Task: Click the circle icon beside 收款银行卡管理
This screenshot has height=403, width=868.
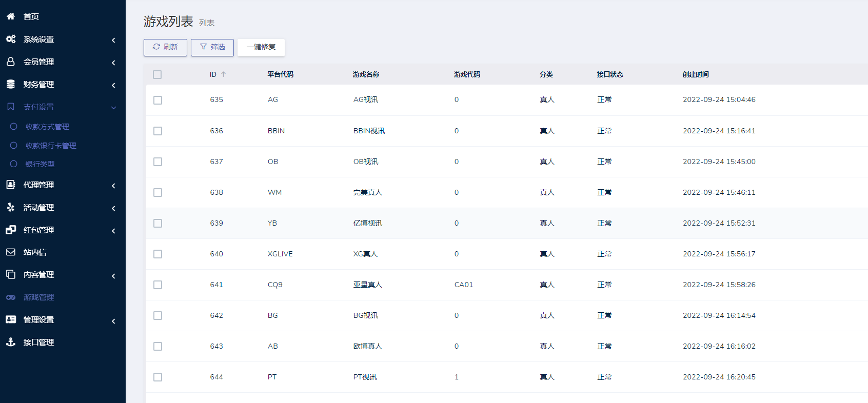Action: pyautogui.click(x=14, y=145)
